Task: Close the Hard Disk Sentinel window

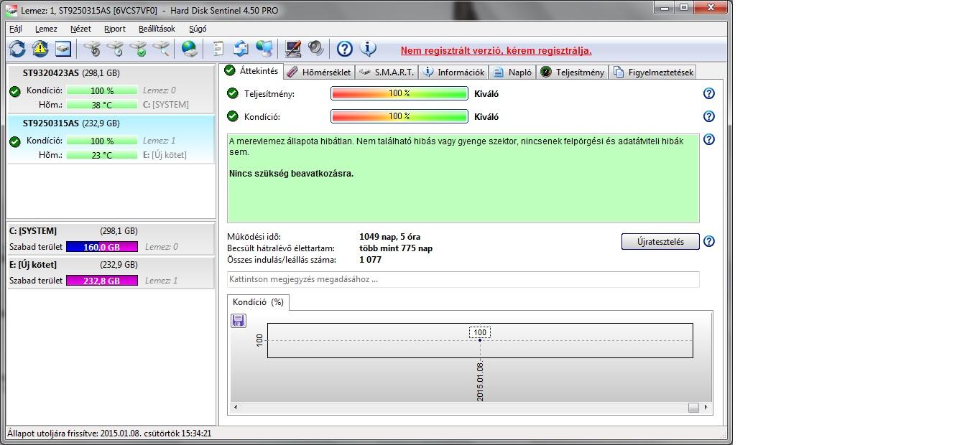Action: pos(711,8)
